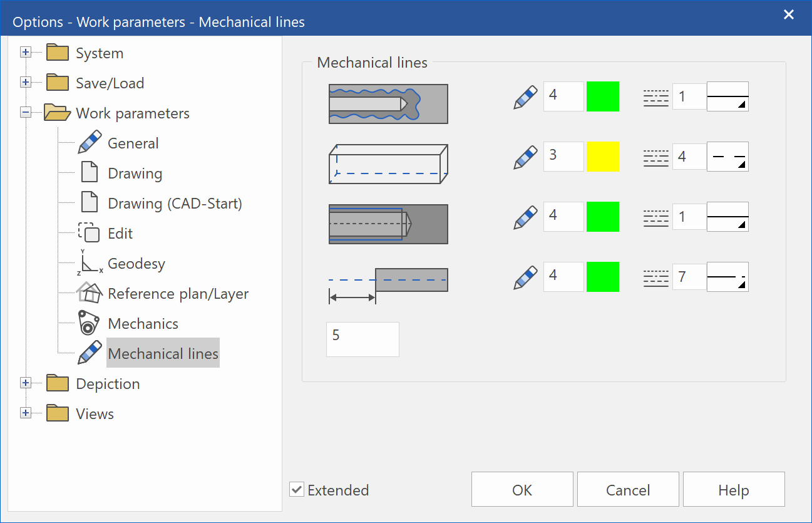Image resolution: width=812 pixels, height=523 pixels.
Task: Open solid line dropdown of thread row
Action: tap(727, 217)
